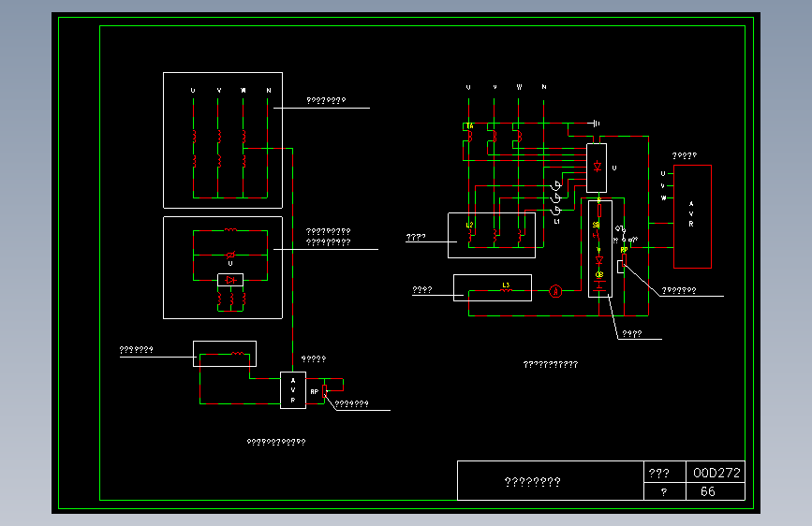Click the circled A ammeter symbol
The height and width of the screenshot is (526, 812).
555,291
